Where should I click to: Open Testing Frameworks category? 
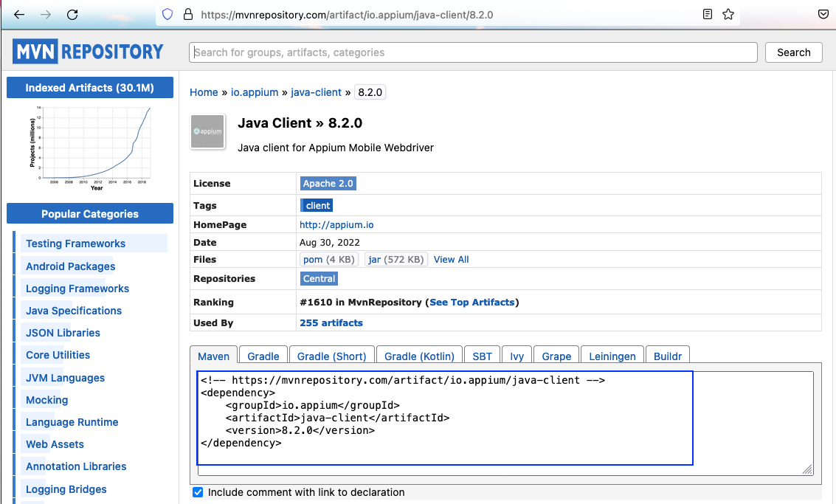coord(76,244)
